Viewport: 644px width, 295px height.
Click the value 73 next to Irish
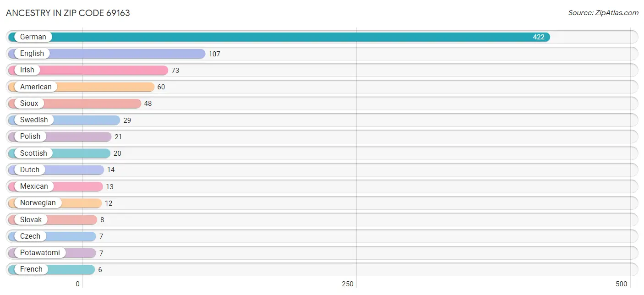pyautogui.click(x=175, y=71)
